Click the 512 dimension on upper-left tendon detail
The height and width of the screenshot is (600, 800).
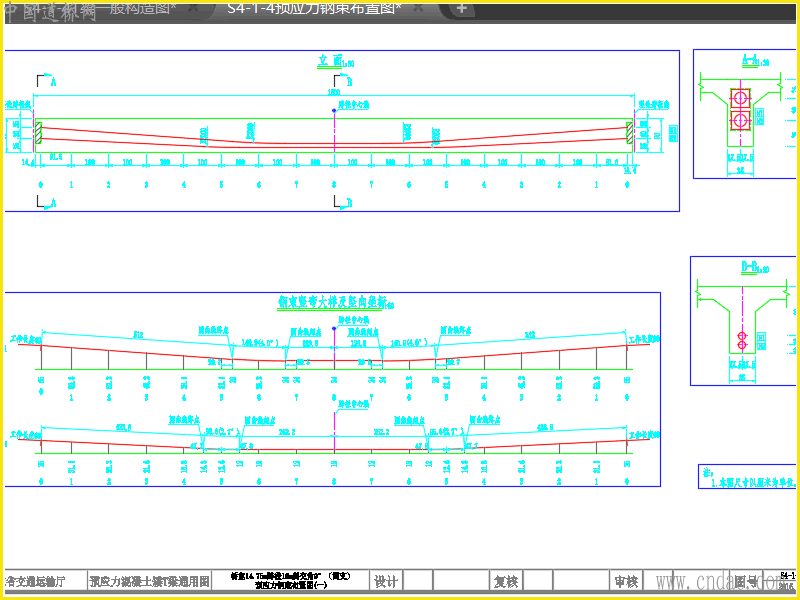point(138,335)
